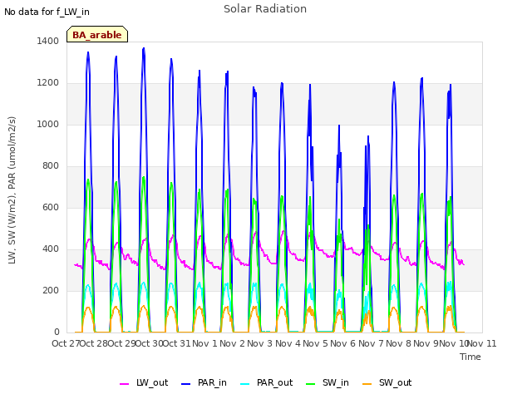This screenshot has height=399, width=532.
Task: Click the Nov 1 x-axis date label
Action: (204, 343)
